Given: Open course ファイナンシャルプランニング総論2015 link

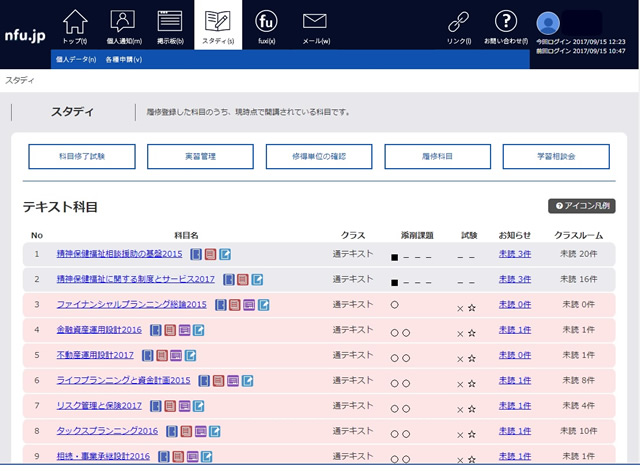Looking at the screenshot, I should [131, 304].
